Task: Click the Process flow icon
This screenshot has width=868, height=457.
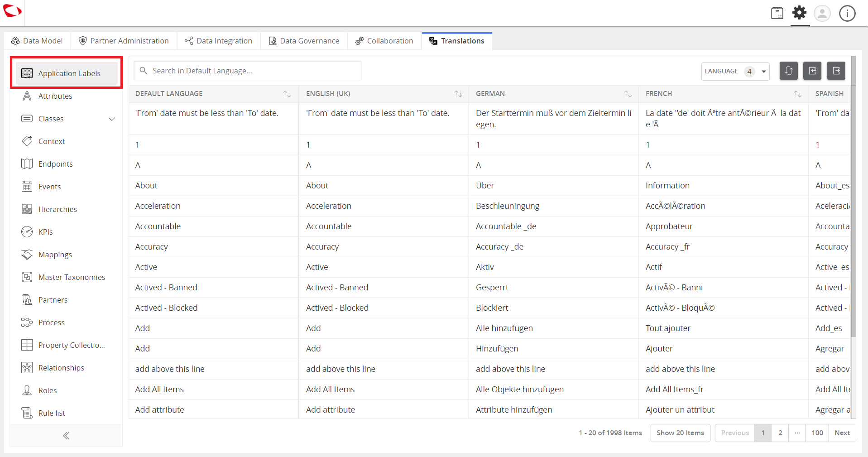Action: coord(27,322)
